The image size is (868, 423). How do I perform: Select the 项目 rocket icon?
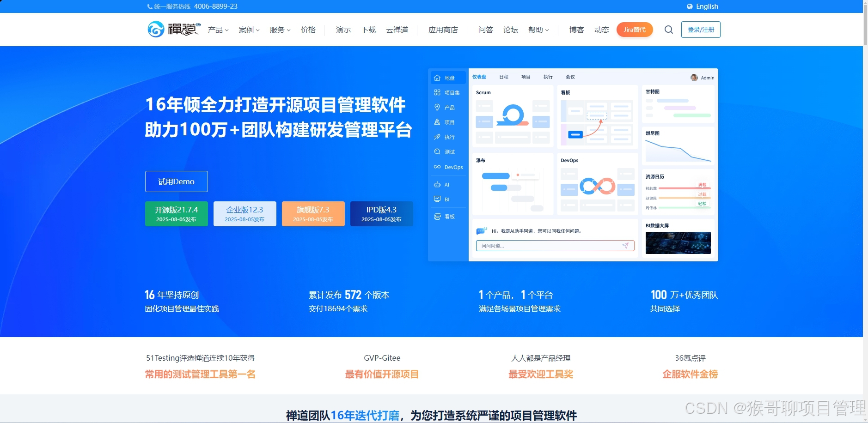tap(438, 122)
